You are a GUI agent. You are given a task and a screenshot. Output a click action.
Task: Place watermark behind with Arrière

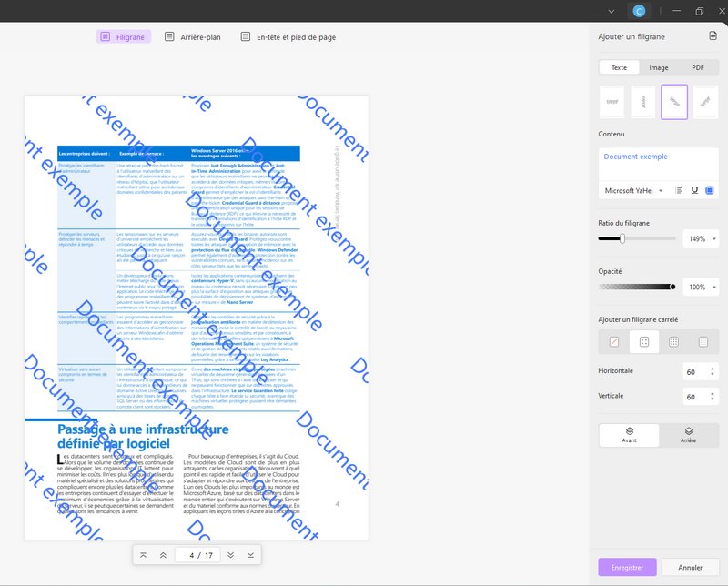(x=689, y=435)
